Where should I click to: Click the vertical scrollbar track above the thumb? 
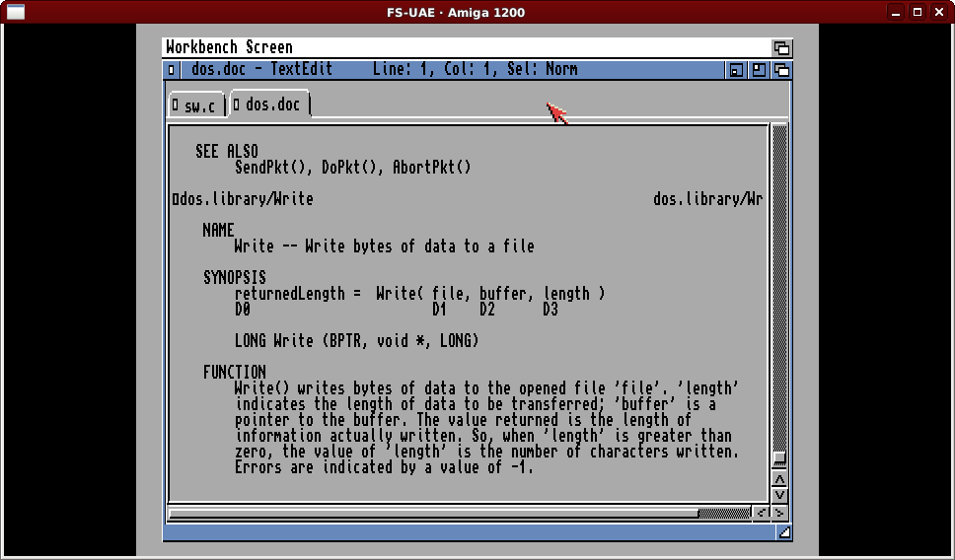(x=779, y=287)
